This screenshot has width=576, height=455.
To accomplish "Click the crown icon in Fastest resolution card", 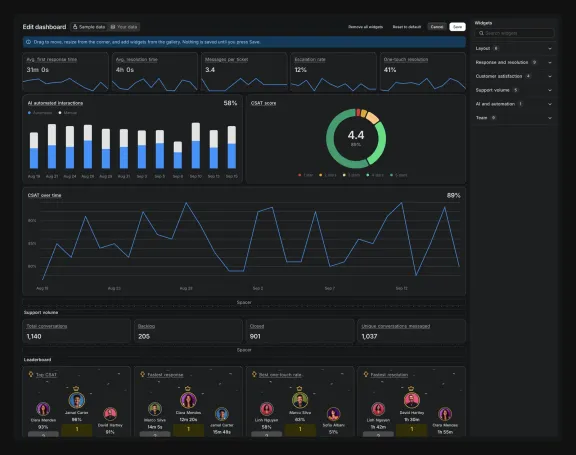I will (x=411, y=389).
